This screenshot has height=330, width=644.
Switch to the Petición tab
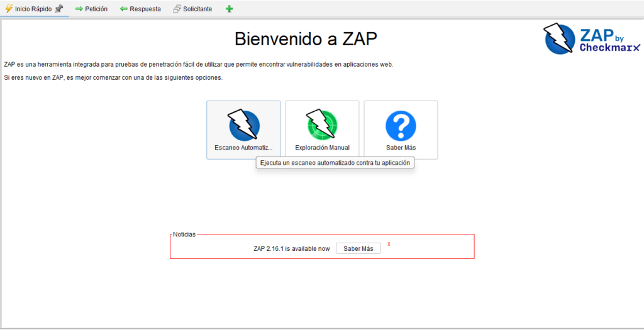point(96,9)
